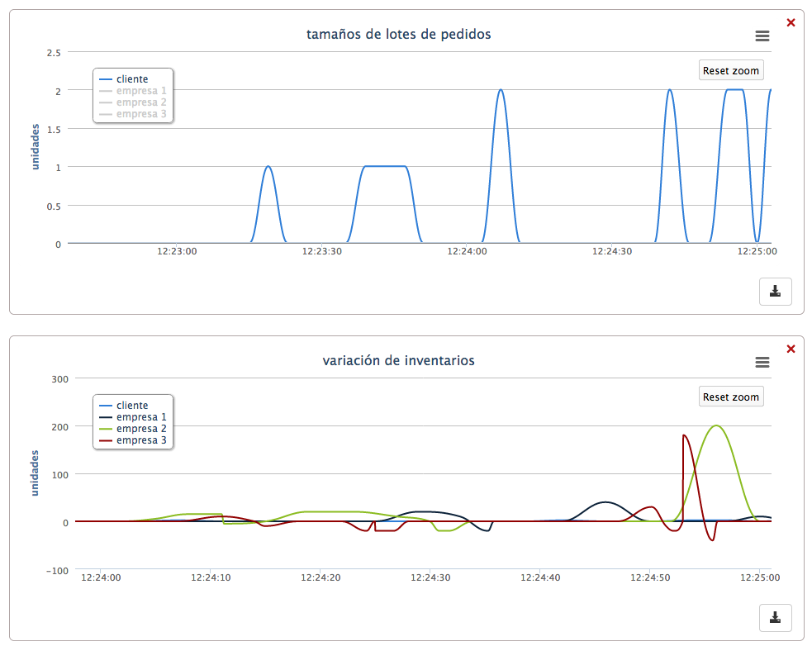Show empresa 3 series in the pedidos legend
The height and width of the screenshot is (651, 812).
click(x=141, y=114)
